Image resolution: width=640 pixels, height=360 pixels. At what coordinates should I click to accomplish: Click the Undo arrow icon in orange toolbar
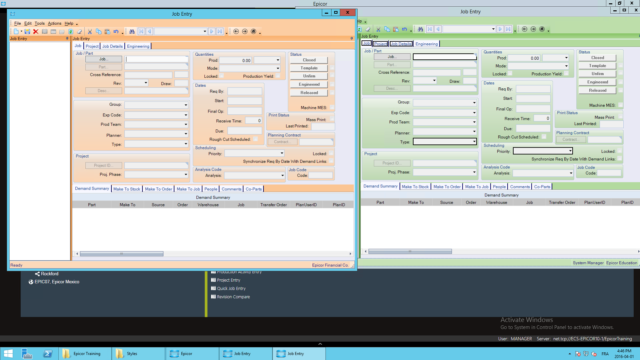pyautogui.click(x=116, y=31)
